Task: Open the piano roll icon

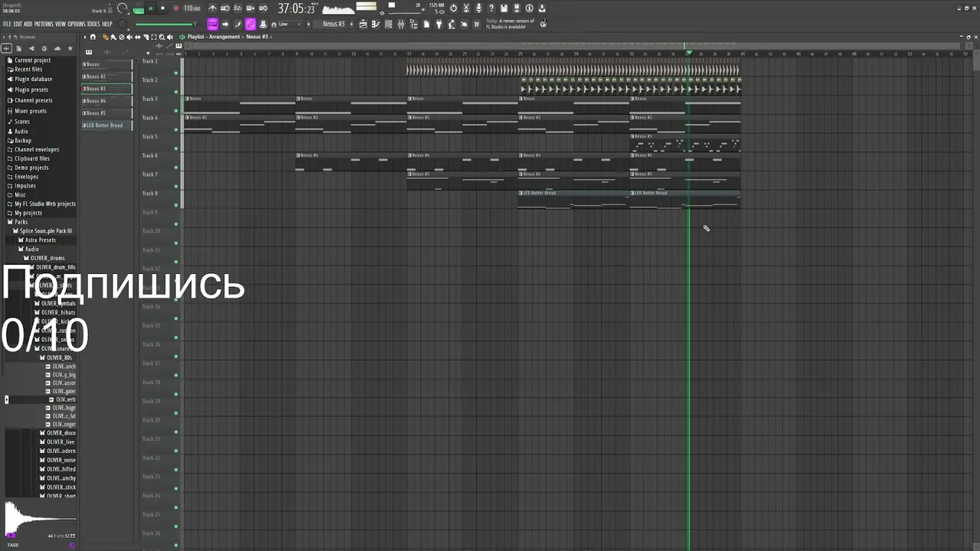Action: pyautogui.click(x=376, y=24)
